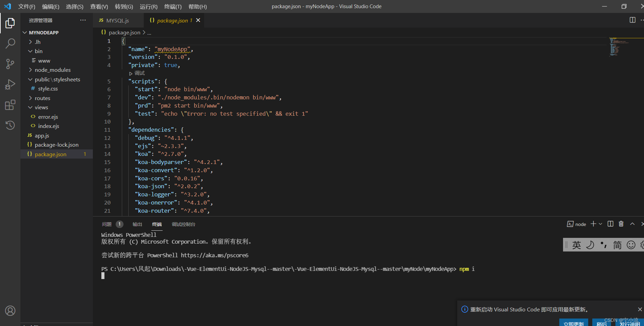Toggle the IME half-moon width mode

[590, 245]
